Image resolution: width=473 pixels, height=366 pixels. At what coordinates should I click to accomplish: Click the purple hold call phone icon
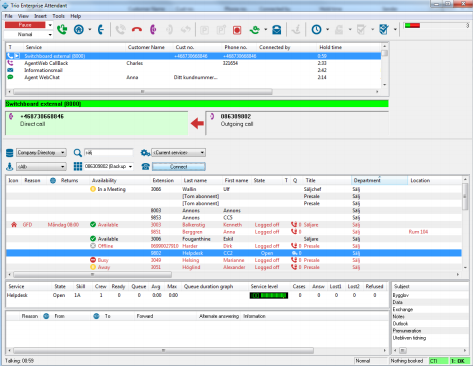tap(153, 30)
